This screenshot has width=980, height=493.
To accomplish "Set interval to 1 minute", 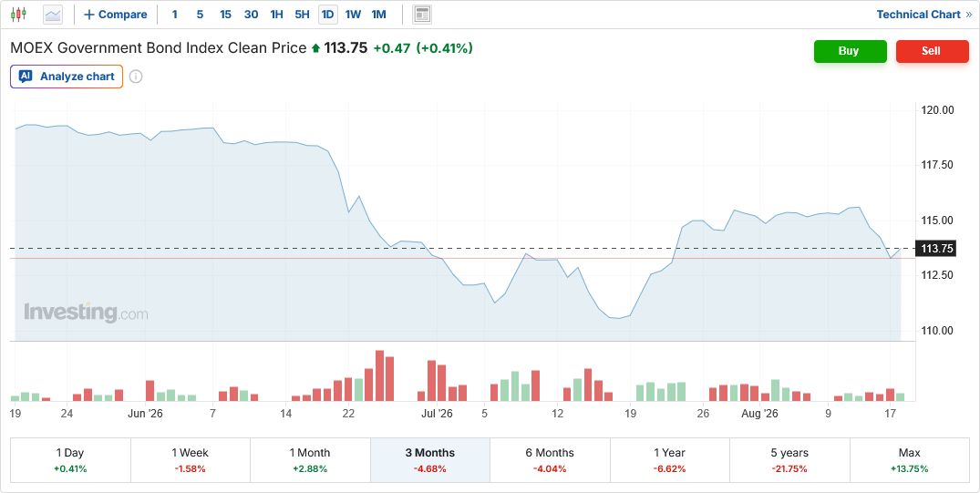I will 174,15.
